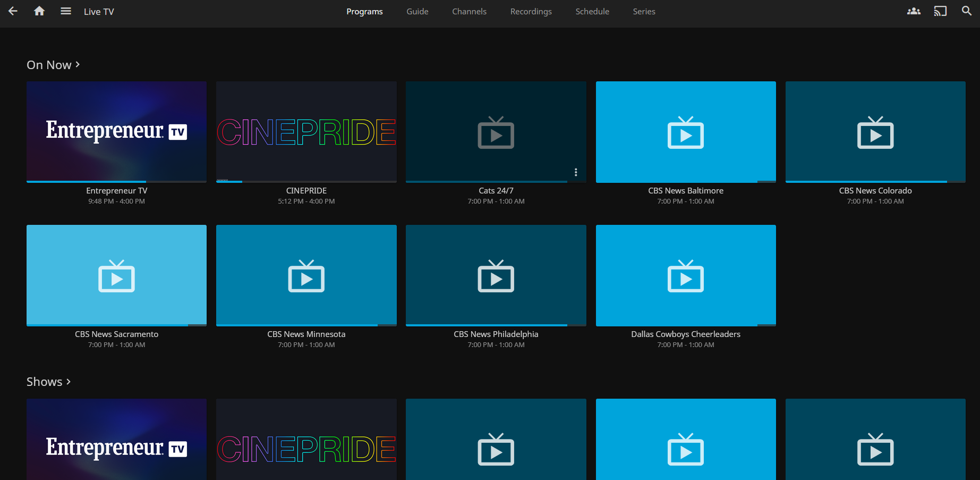This screenshot has width=980, height=480.
Task: Click the CBS News Colorado title link
Action: pyautogui.click(x=875, y=191)
